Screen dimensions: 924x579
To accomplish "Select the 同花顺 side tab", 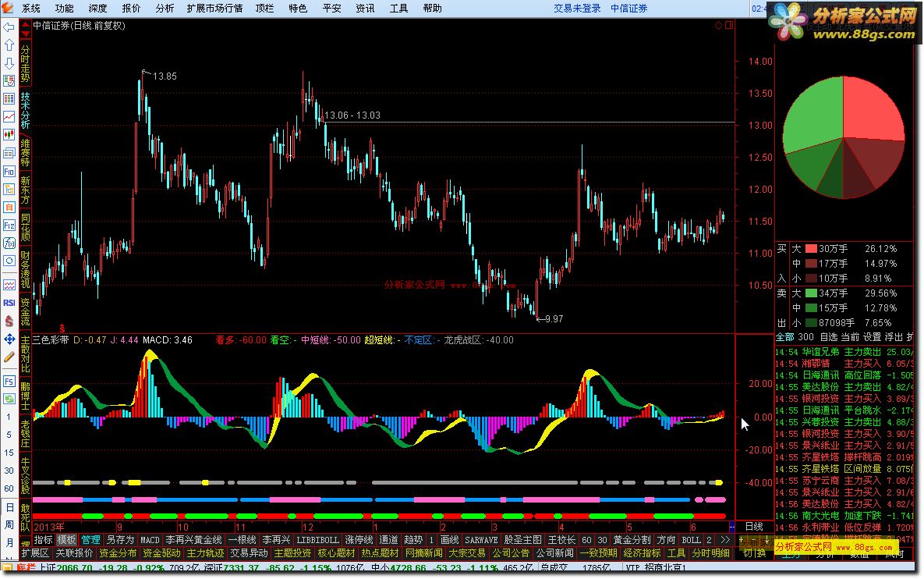I will tap(25, 228).
